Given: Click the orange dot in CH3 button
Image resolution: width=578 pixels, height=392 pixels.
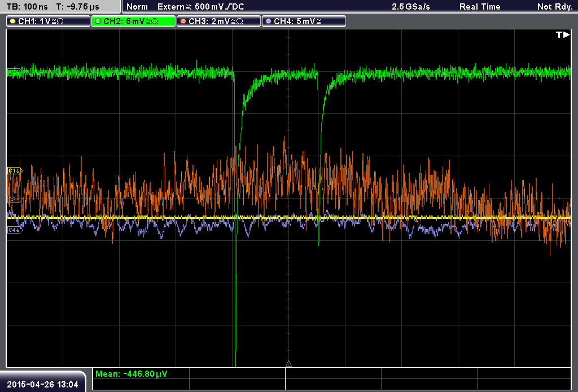Looking at the screenshot, I should pos(183,21).
